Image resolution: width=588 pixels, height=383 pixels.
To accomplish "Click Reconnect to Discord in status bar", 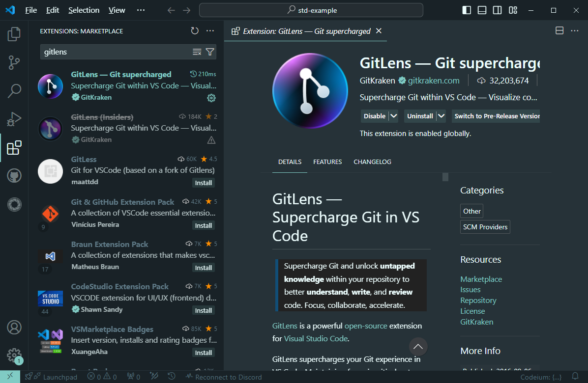I will (x=224, y=377).
